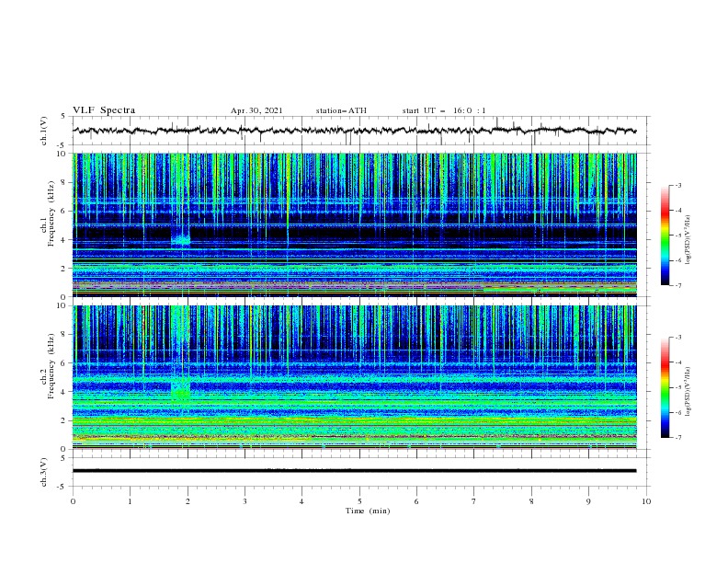This screenshot has width=728, height=563.
Task: Click the time axis tick label '10'
Action: click(646, 501)
